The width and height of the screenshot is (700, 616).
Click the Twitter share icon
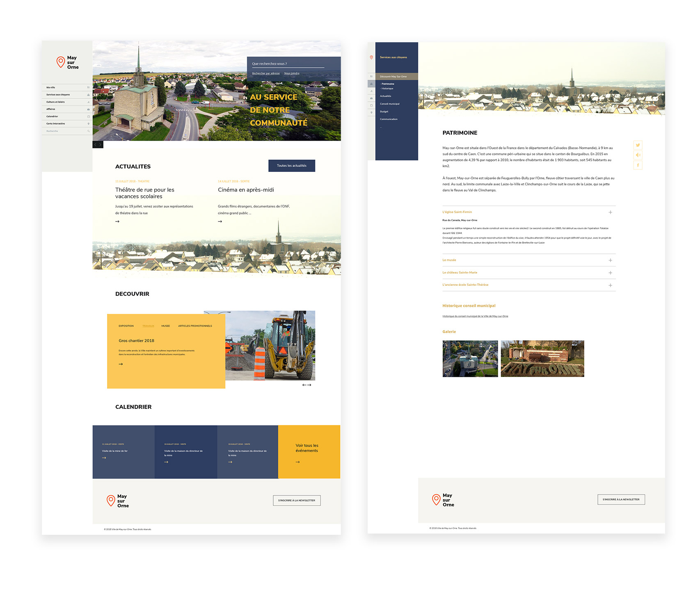click(638, 145)
